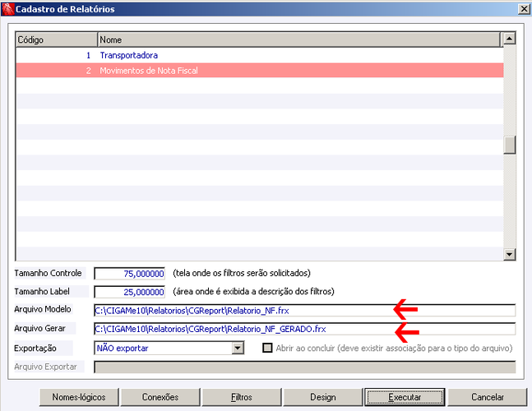
Task: Select the Transportadora row
Action: (x=260, y=55)
